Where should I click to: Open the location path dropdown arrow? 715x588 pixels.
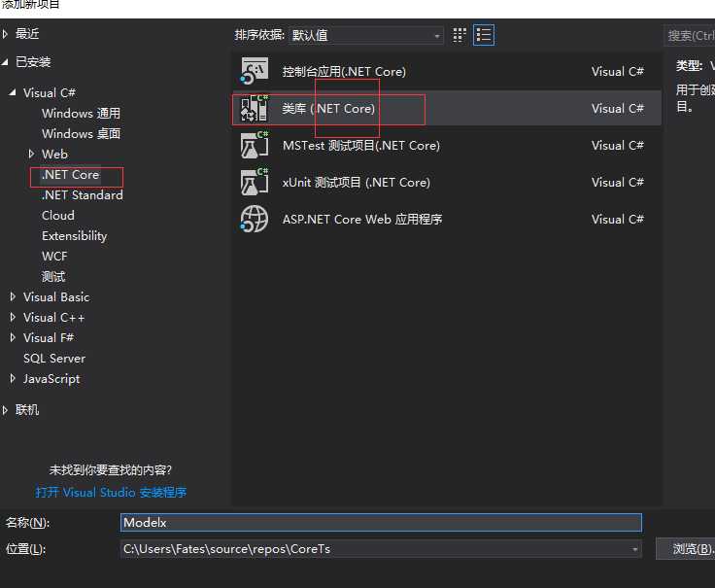pos(634,549)
